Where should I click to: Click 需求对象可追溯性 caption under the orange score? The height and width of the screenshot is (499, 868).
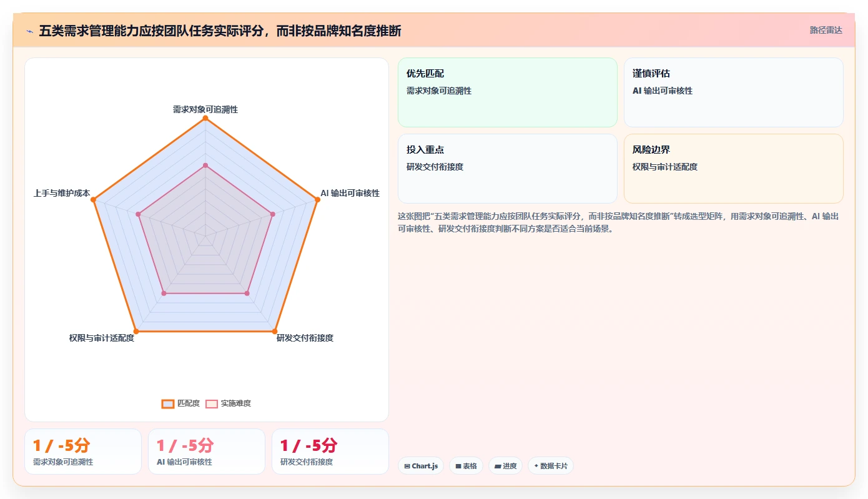click(x=63, y=462)
